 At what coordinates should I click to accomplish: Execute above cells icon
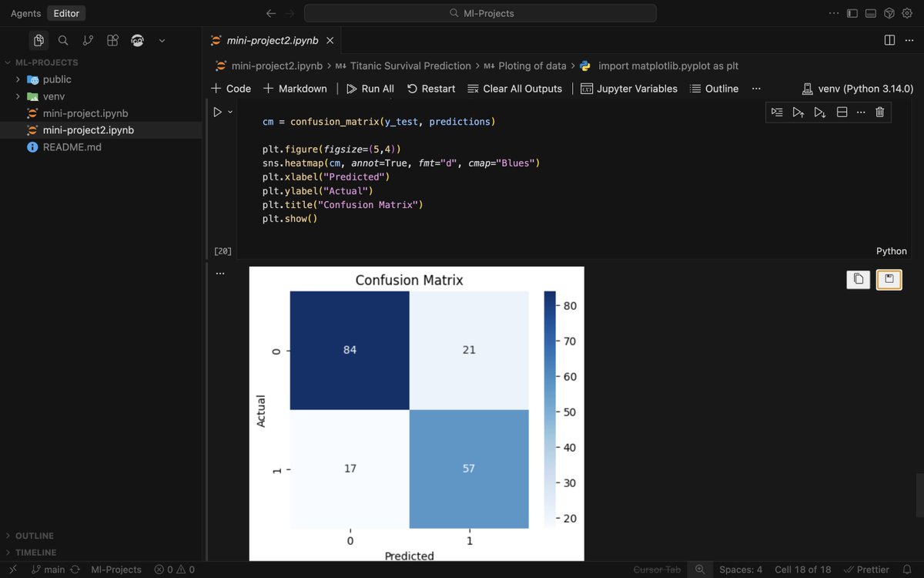pyautogui.click(x=798, y=113)
